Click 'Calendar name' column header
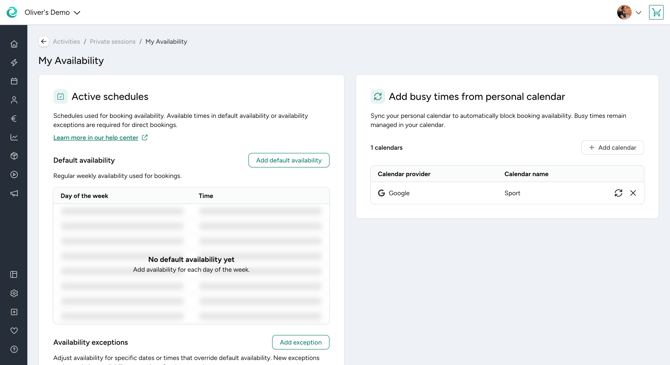The width and height of the screenshot is (670, 365). point(526,174)
